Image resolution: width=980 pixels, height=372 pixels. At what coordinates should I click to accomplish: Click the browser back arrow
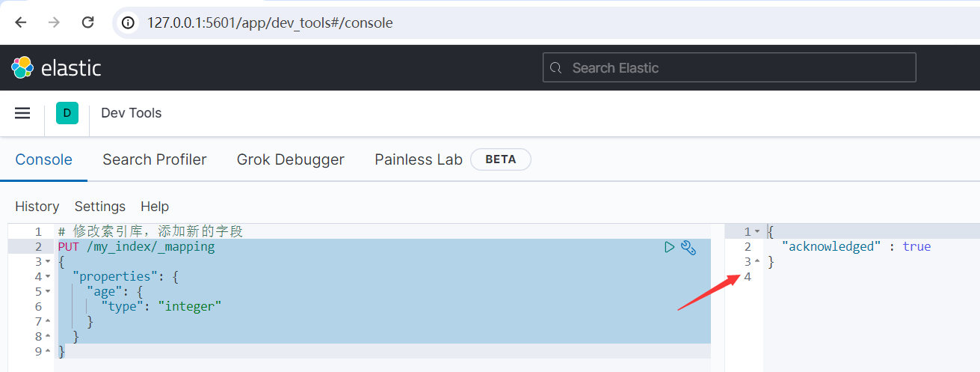point(21,22)
